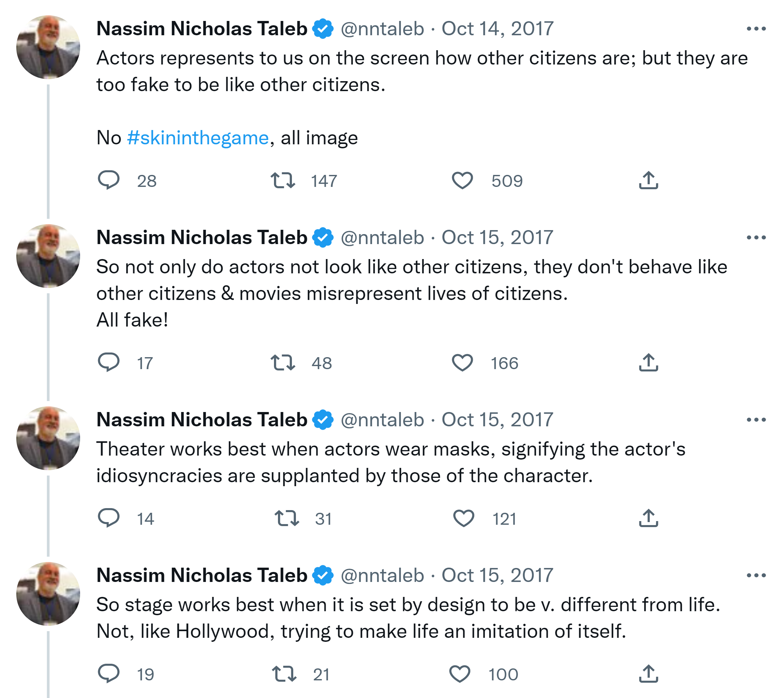784x698 pixels.
Task: Reply to the Hollywood imitation tweet
Action: pos(109,673)
